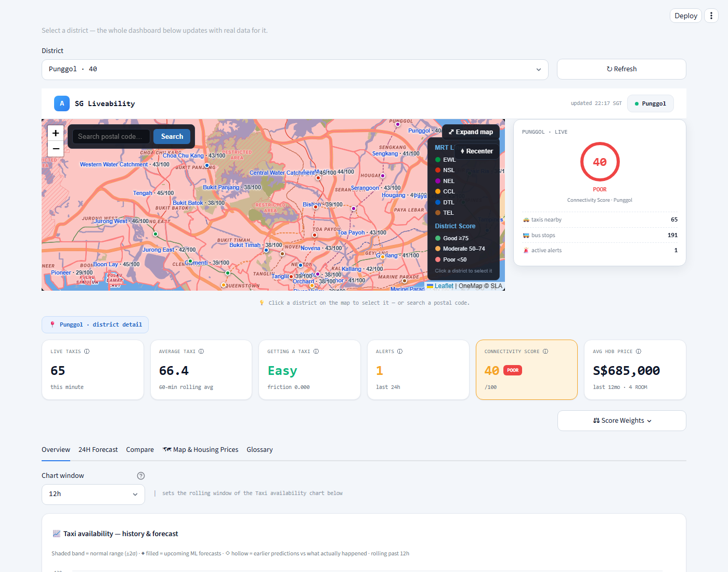Viewport: 728px width, 572px height.
Task: Click the blue A logo icon
Action: (62, 103)
